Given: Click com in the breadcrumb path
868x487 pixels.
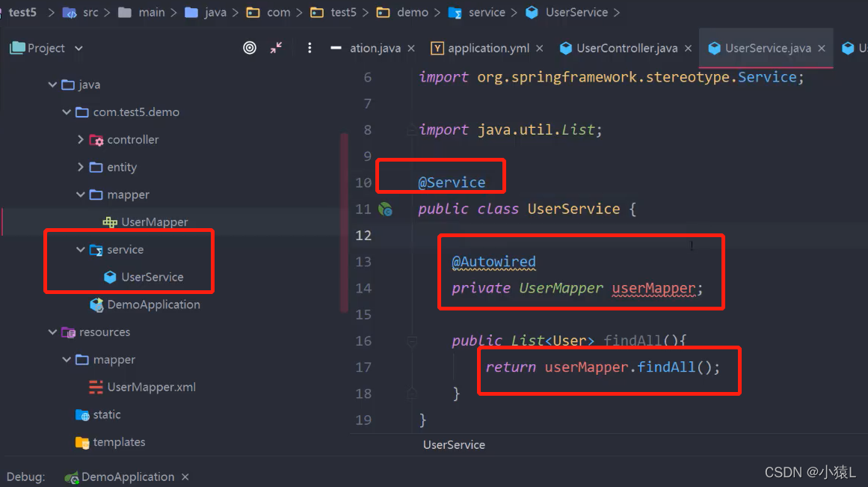Looking at the screenshot, I should click(278, 12).
